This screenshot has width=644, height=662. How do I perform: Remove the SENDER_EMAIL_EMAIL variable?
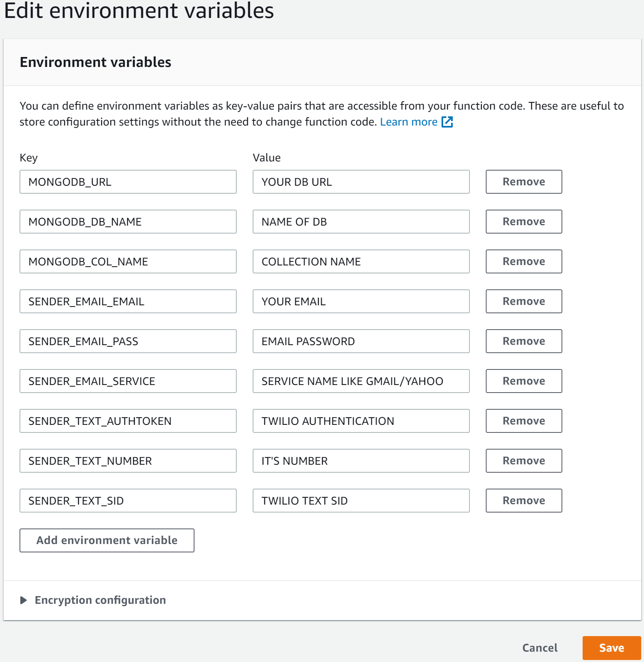point(523,301)
